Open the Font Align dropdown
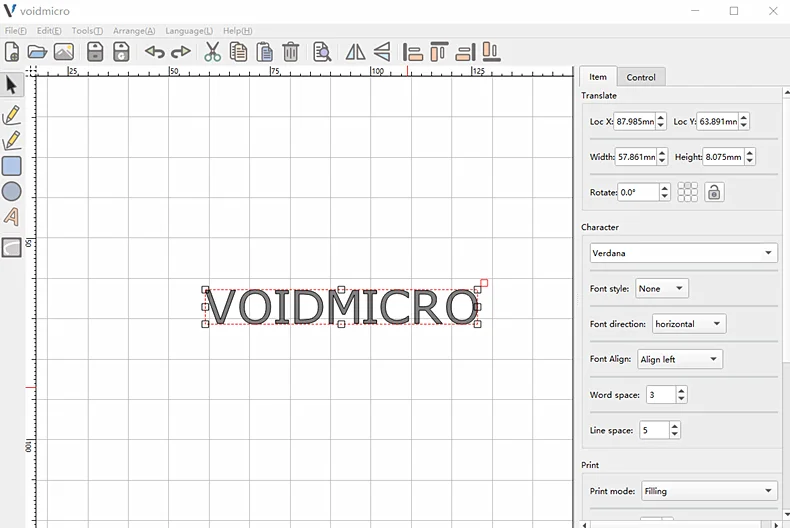Image resolution: width=790 pixels, height=528 pixels. 680,359
